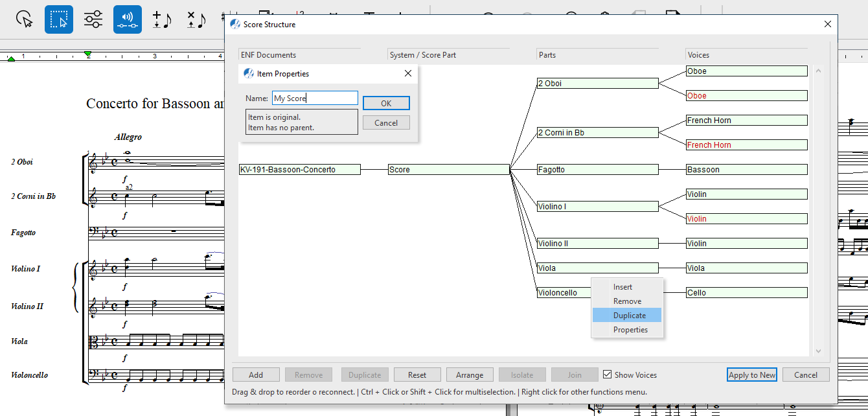Toggle the Show Voices checkbox
The height and width of the screenshot is (416, 868).
pyautogui.click(x=607, y=375)
